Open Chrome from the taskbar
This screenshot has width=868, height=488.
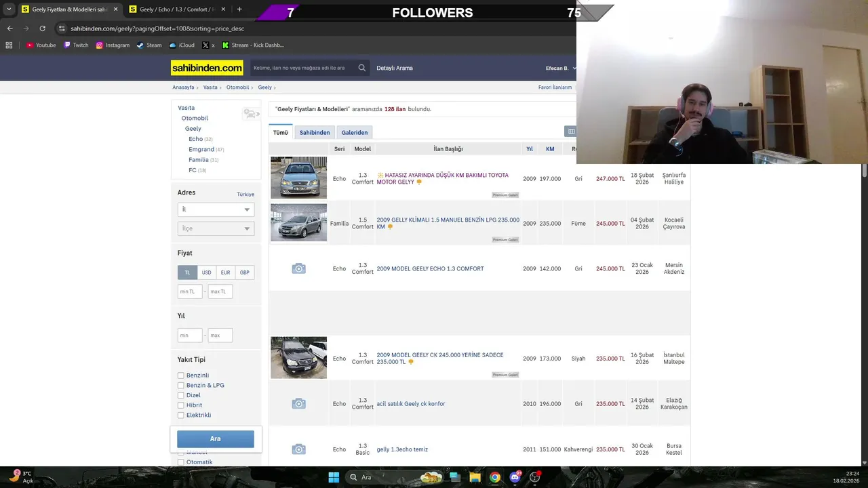tap(495, 477)
